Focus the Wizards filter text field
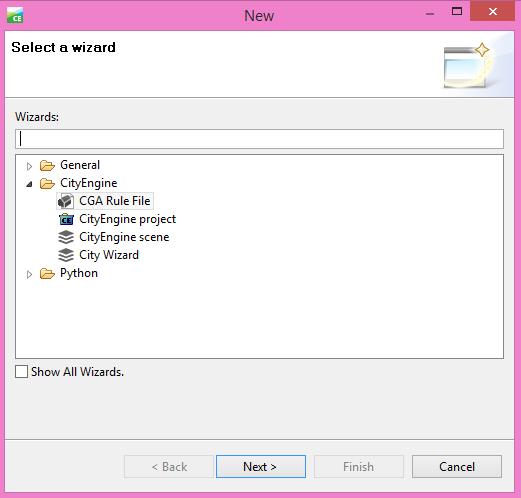 pyautogui.click(x=259, y=139)
